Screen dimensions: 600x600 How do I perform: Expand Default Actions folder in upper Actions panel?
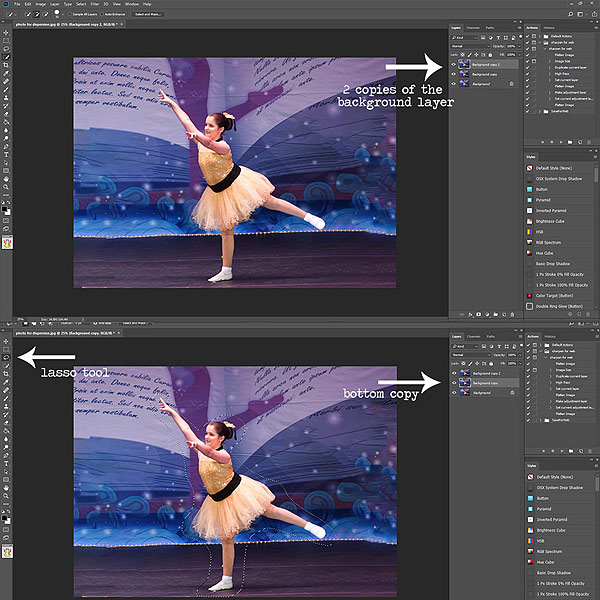pyautogui.click(x=540, y=36)
